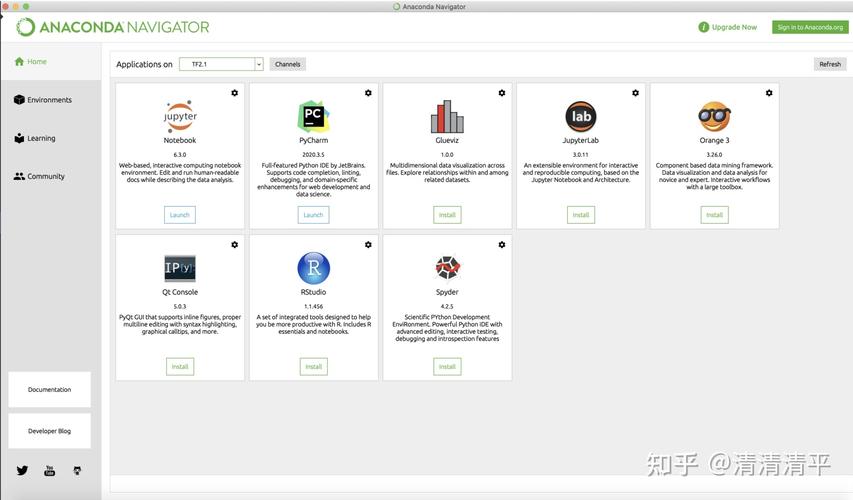Open Anaconda YouTube channel icon

50,471
